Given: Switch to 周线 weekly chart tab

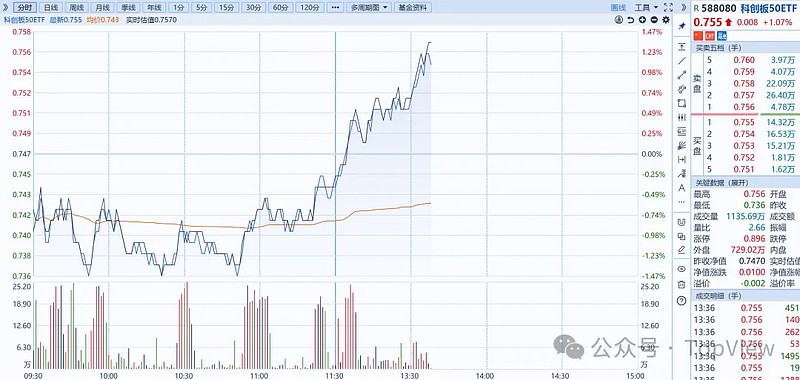Looking at the screenshot, I should point(77,8).
